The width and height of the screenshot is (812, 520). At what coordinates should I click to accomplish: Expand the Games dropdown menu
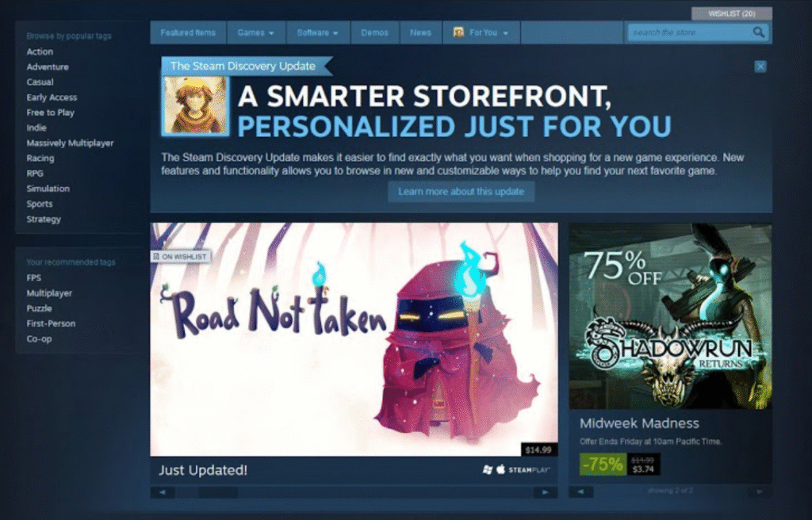[255, 32]
